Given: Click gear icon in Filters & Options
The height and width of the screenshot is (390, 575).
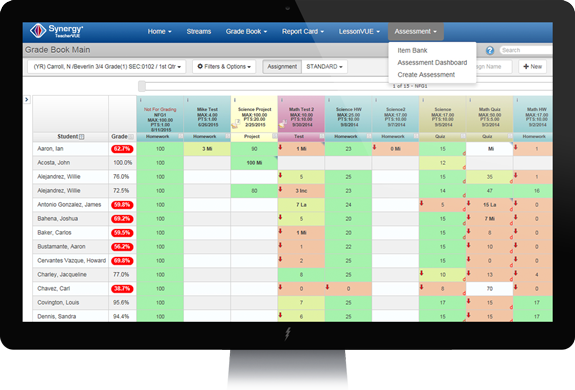Looking at the screenshot, I should tap(200, 66).
